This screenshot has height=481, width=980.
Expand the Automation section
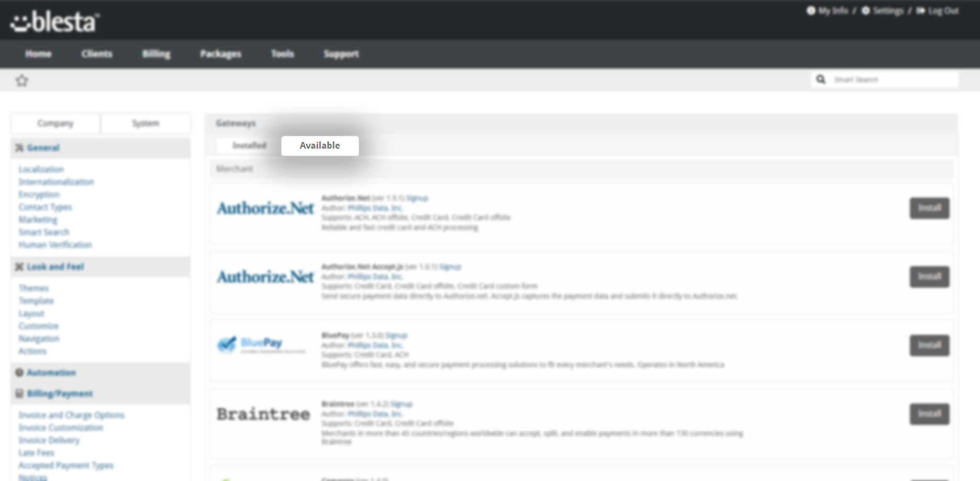click(51, 373)
